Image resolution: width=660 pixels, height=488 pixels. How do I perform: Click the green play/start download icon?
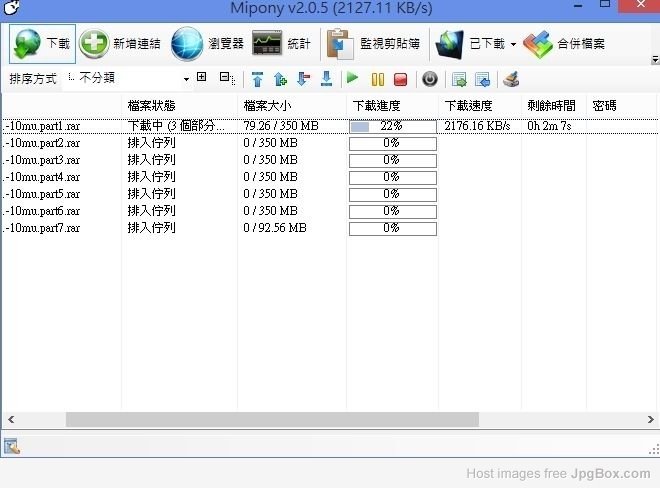click(x=352, y=79)
